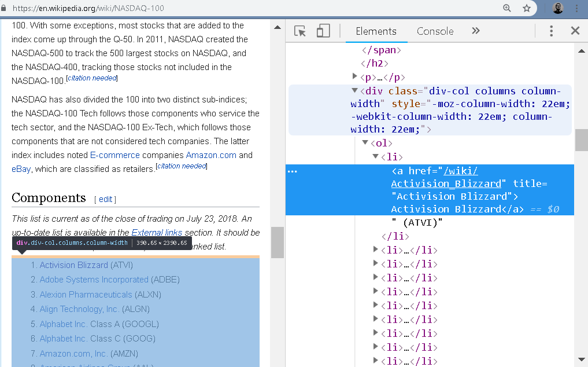This screenshot has height=367, width=588.
Task: Activate the inspect element picker tool
Action: 300,31
